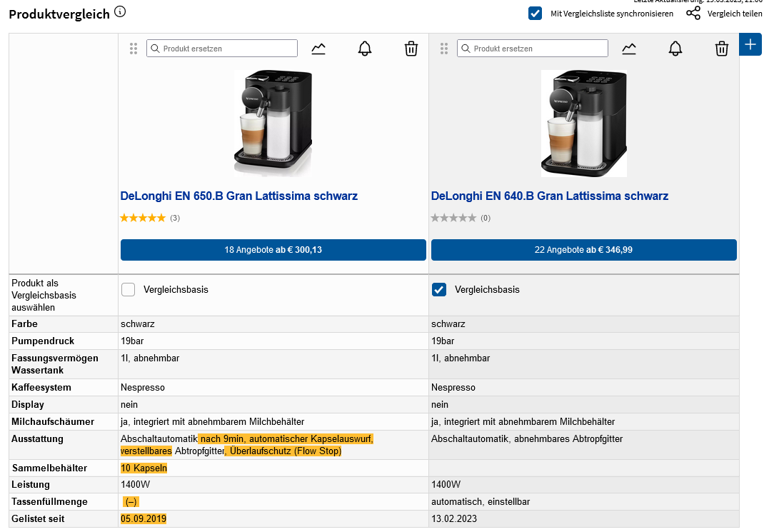Select the Pumpendruck row label

(x=43, y=341)
